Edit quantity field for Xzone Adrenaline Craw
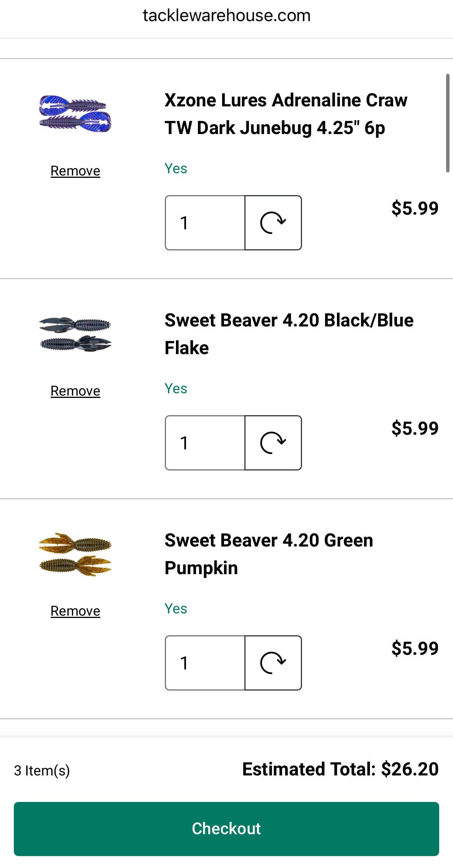453x868 pixels. tap(205, 223)
